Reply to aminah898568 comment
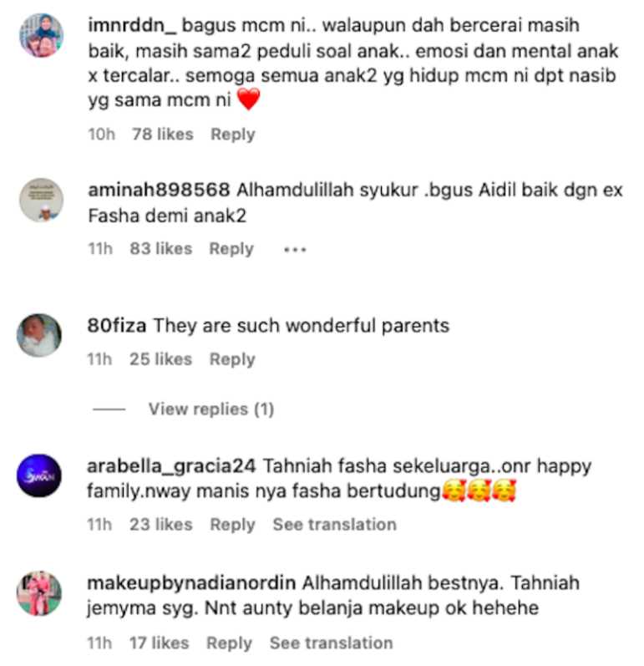The height and width of the screenshot is (666, 644). (x=231, y=249)
